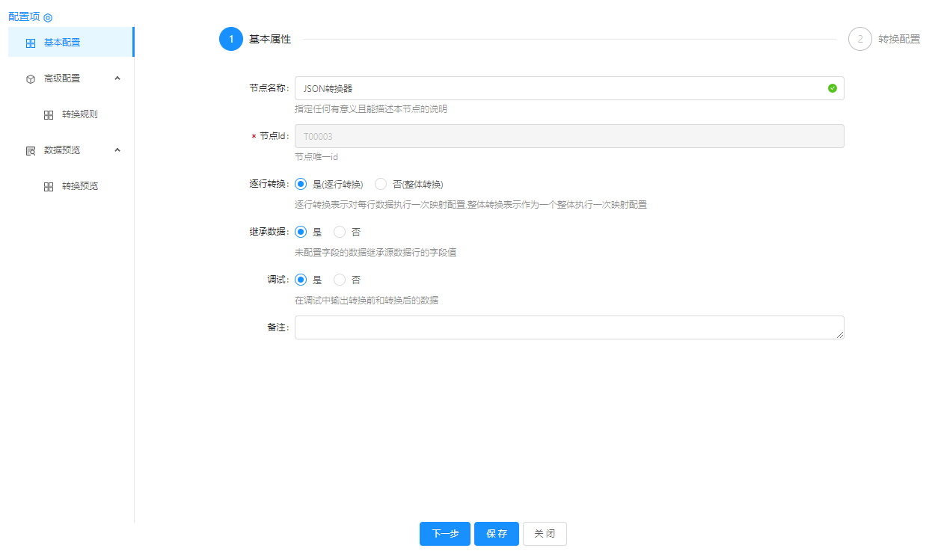Image resolution: width=947 pixels, height=560 pixels.
Task: Click into the 备注 text area
Action: click(x=568, y=327)
